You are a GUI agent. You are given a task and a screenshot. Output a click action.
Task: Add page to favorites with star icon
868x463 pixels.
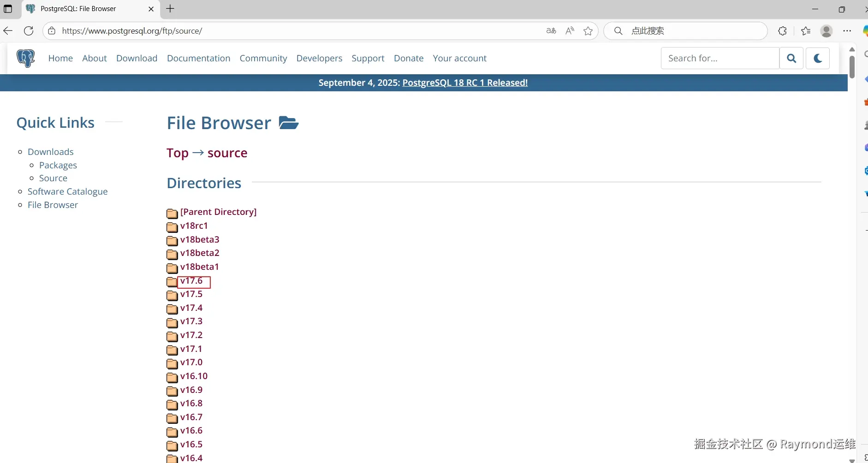(x=588, y=31)
